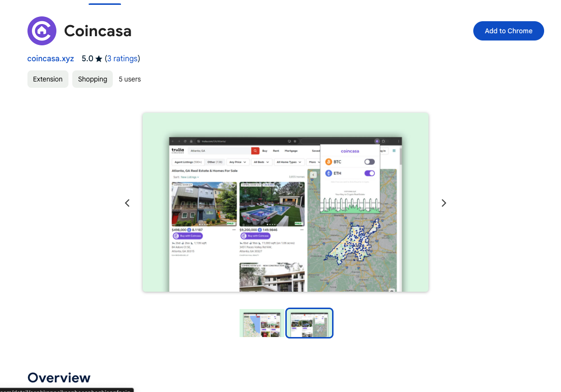This screenshot has height=392, width=561.
Task: Click the Coincasa purple logo icon
Action: [42, 31]
